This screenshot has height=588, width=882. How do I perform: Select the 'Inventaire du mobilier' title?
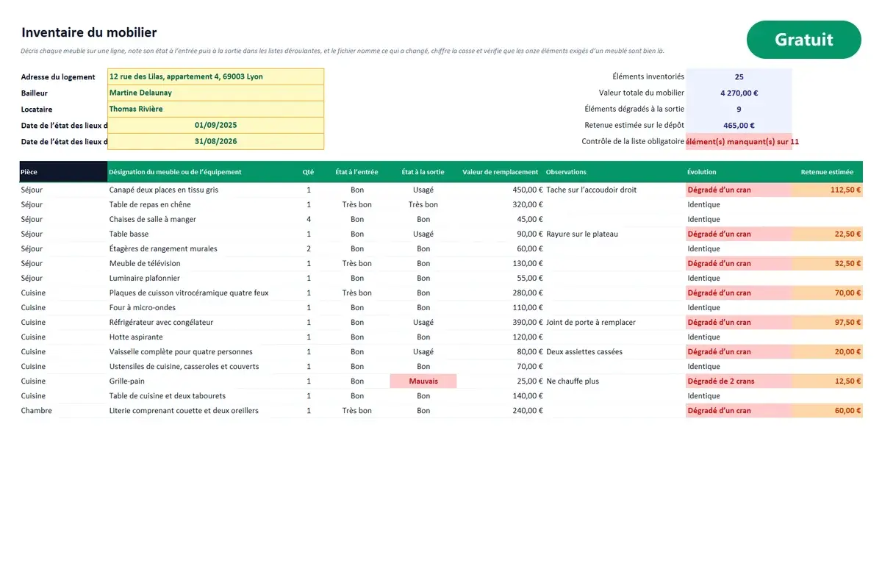pyautogui.click(x=89, y=32)
